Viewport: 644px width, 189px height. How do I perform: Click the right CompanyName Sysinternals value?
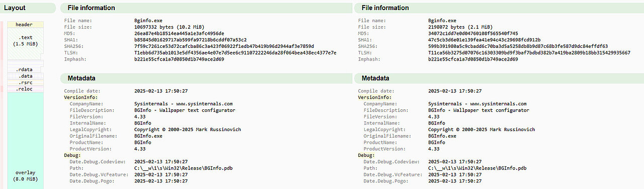[477, 103]
